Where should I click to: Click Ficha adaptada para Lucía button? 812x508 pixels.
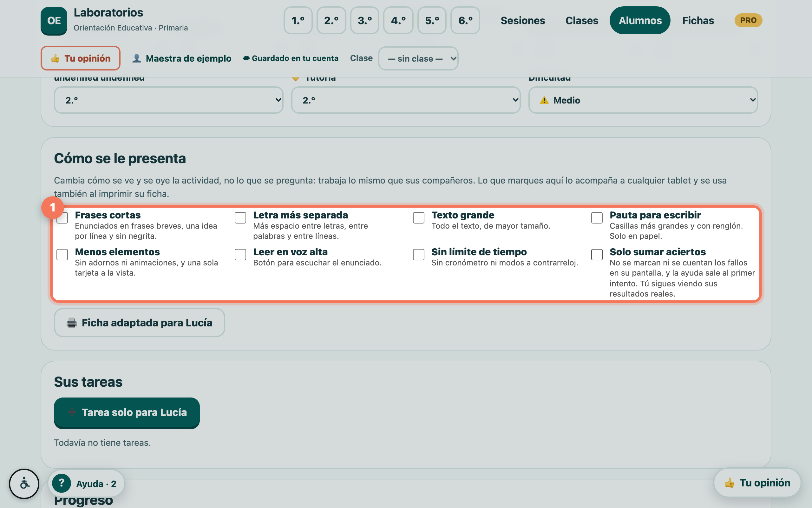pyautogui.click(x=139, y=323)
